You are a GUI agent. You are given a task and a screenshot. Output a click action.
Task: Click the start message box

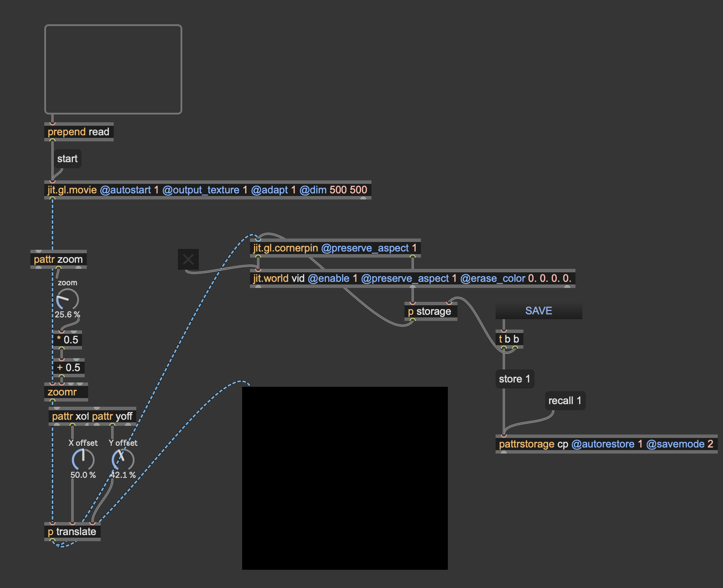pyautogui.click(x=67, y=159)
